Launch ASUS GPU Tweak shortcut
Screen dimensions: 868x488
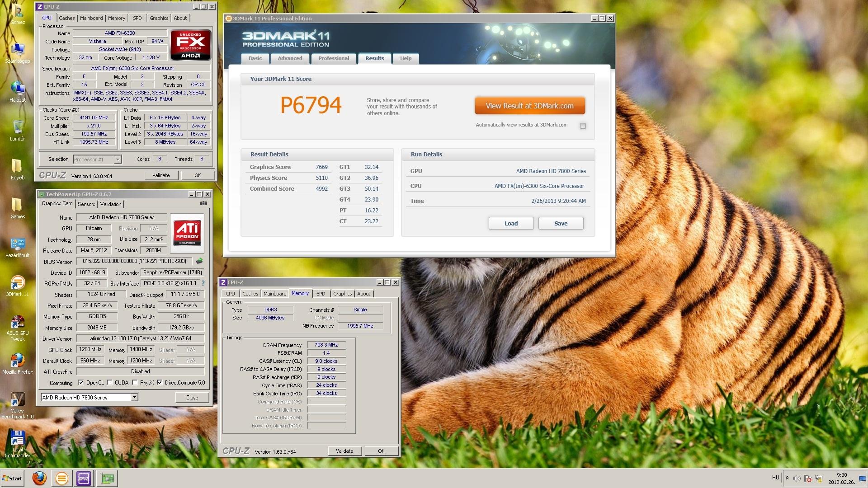tap(17, 328)
